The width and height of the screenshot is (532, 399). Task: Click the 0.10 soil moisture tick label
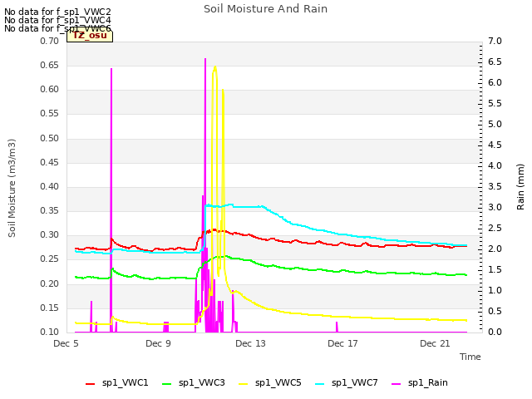(50, 332)
